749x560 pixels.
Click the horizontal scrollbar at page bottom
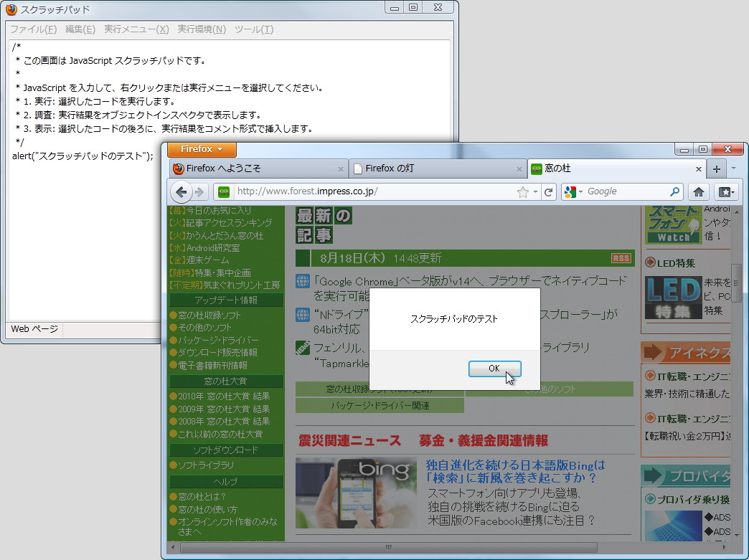[x=387, y=546]
